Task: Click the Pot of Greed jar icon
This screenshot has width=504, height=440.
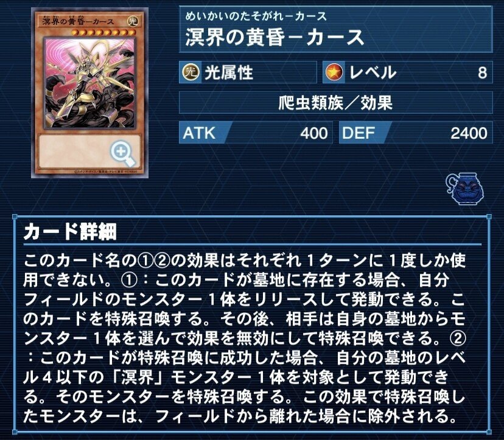Action: click(x=466, y=189)
